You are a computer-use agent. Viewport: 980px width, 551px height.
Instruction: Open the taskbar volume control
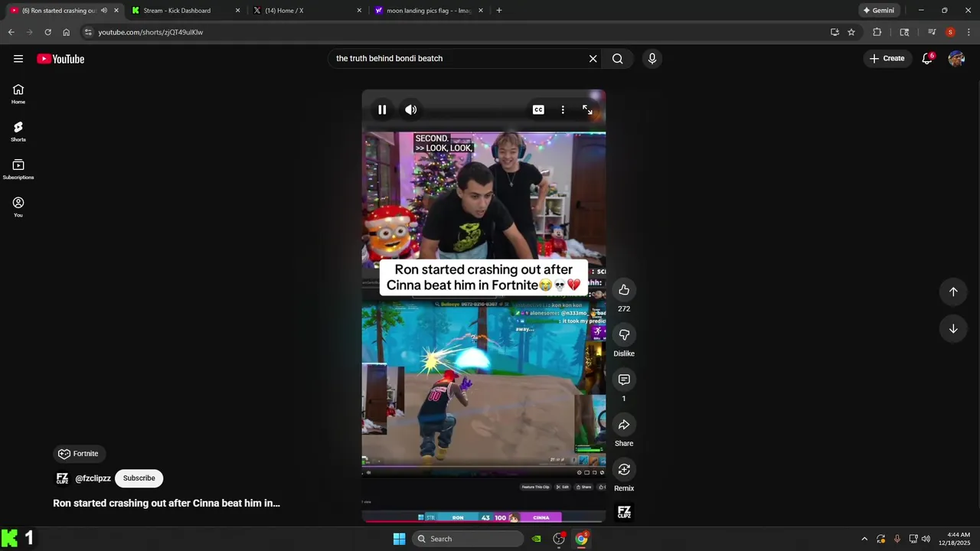point(926,539)
